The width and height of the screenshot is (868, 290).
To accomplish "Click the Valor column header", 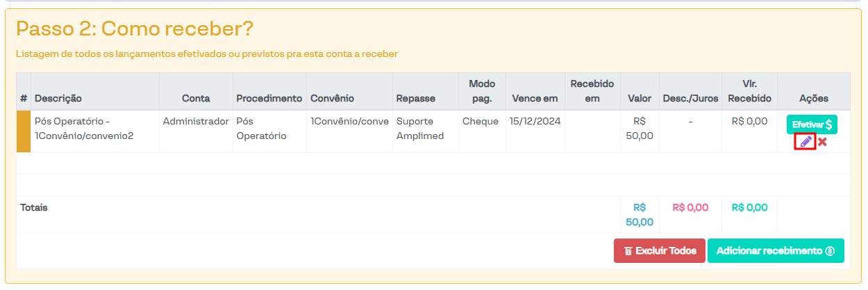I will [x=640, y=99].
